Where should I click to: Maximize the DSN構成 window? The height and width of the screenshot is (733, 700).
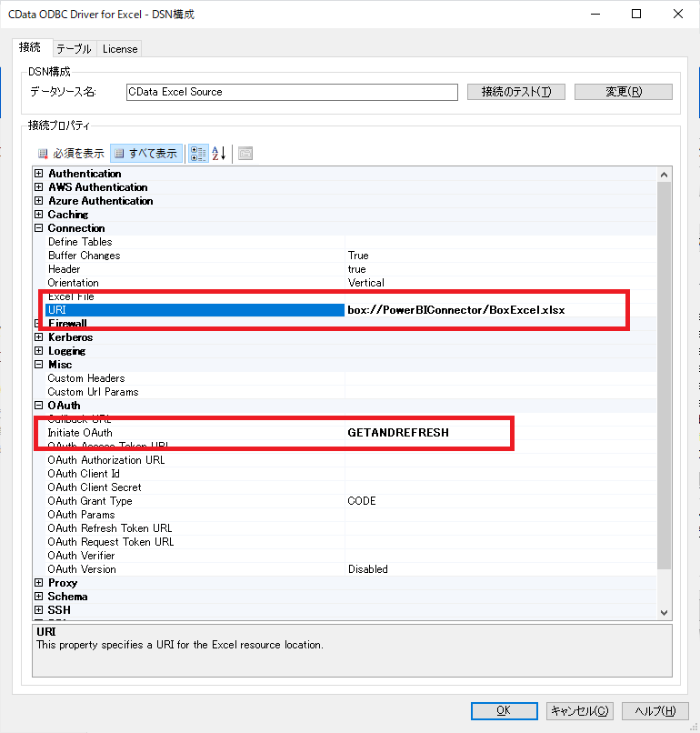click(x=636, y=14)
